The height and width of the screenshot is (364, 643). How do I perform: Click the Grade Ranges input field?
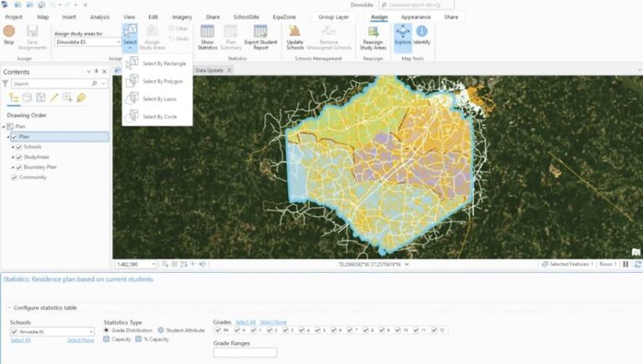pyautogui.click(x=244, y=352)
